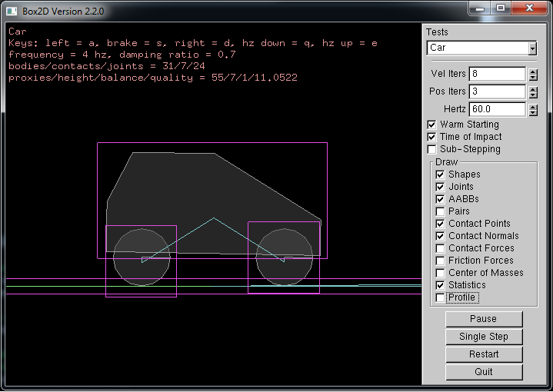
Task: Click the Quit button
Action: (483, 372)
